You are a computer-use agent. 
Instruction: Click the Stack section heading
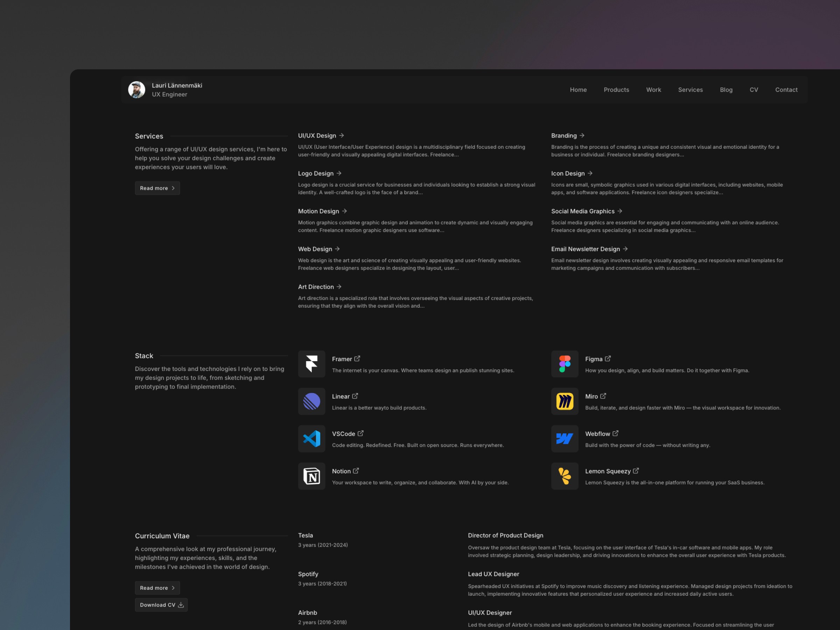pos(144,356)
